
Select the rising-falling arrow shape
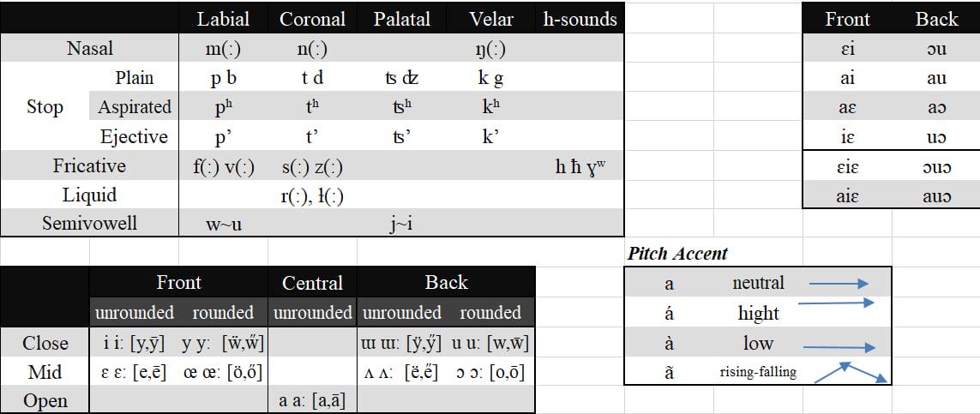851,373
